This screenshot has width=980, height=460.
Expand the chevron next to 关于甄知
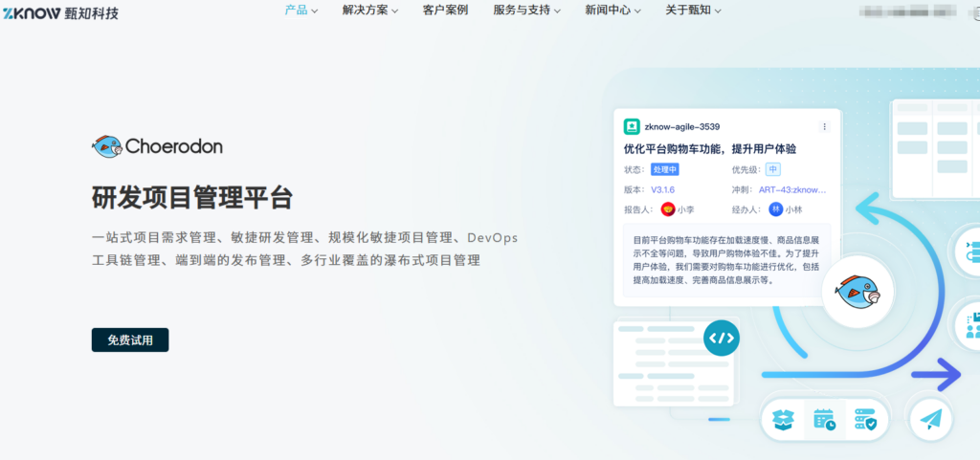point(718,11)
